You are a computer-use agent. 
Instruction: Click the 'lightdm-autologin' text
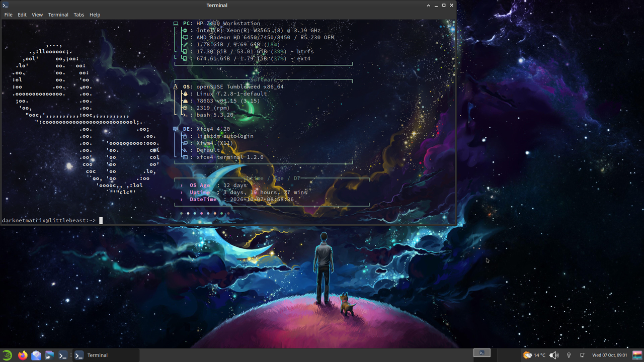pyautogui.click(x=225, y=136)
